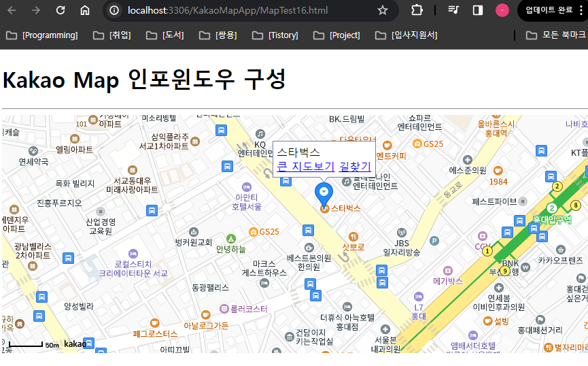Click the kakao logo on the map
This screenshot has width=588, height=366.
tap(75, 344)
